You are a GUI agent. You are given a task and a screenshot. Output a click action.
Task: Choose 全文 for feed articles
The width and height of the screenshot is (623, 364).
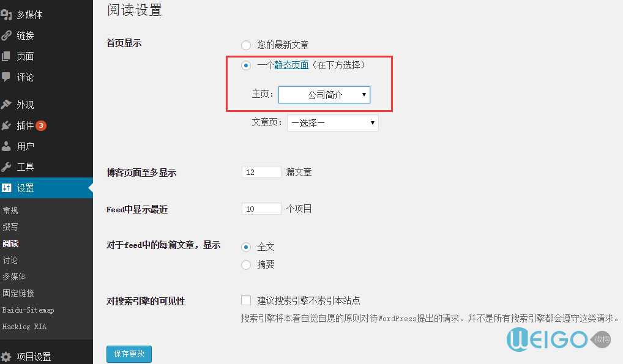click(x=246, y=247)
